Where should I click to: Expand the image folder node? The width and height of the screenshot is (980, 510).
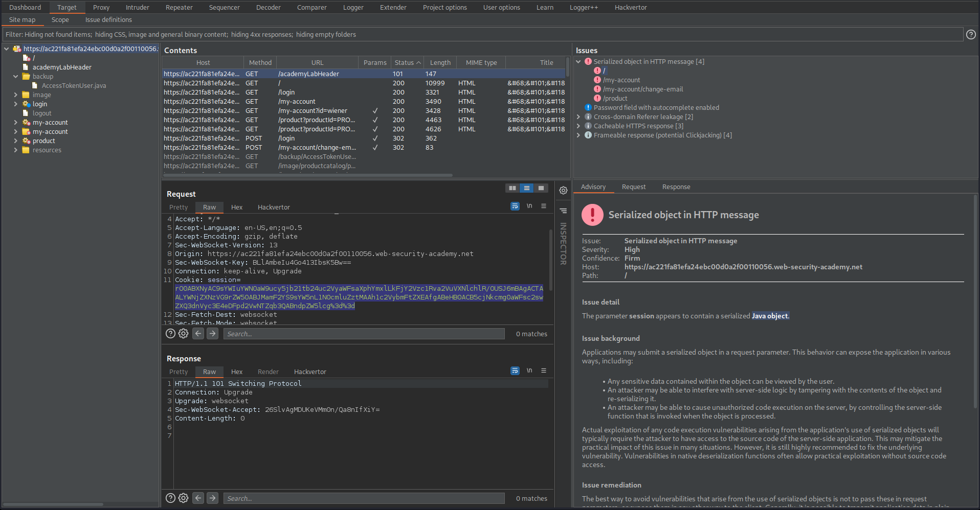click(15, 95)
